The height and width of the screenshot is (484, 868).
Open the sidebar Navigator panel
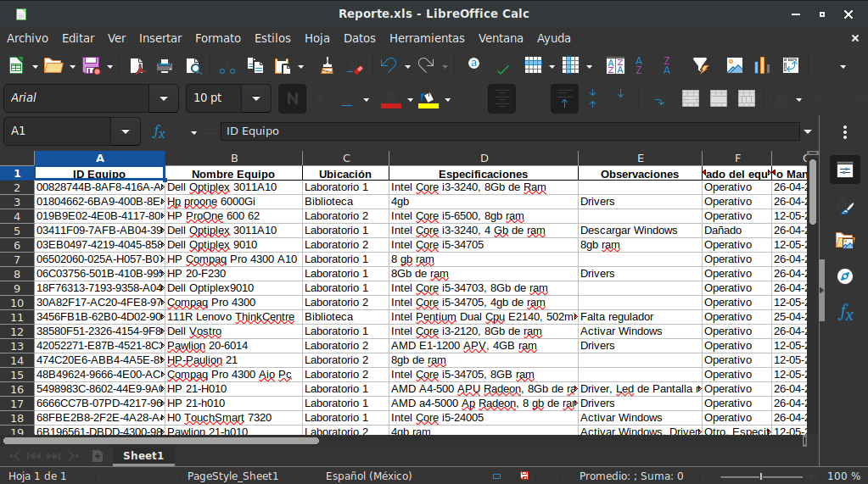[x=845, y=276]
